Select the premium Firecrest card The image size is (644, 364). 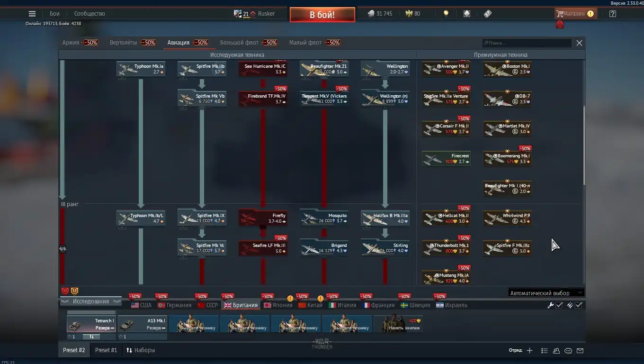tap(447, 158)
